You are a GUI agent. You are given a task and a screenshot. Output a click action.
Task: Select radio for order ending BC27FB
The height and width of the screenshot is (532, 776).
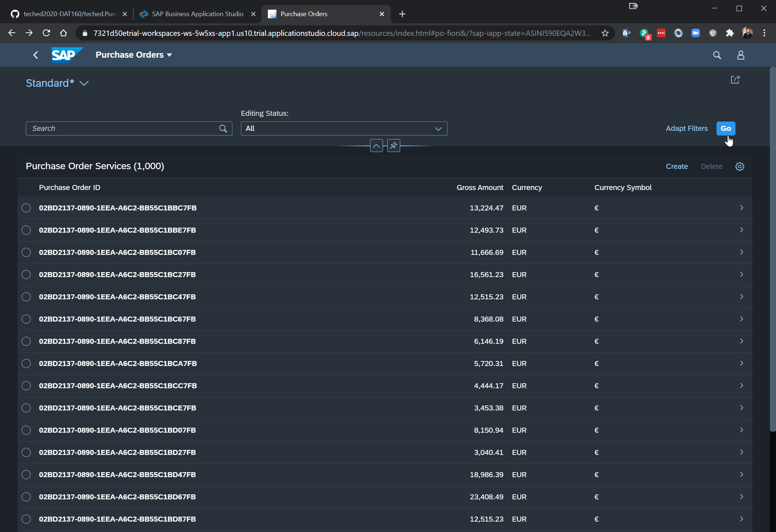(x=26, y=275)
